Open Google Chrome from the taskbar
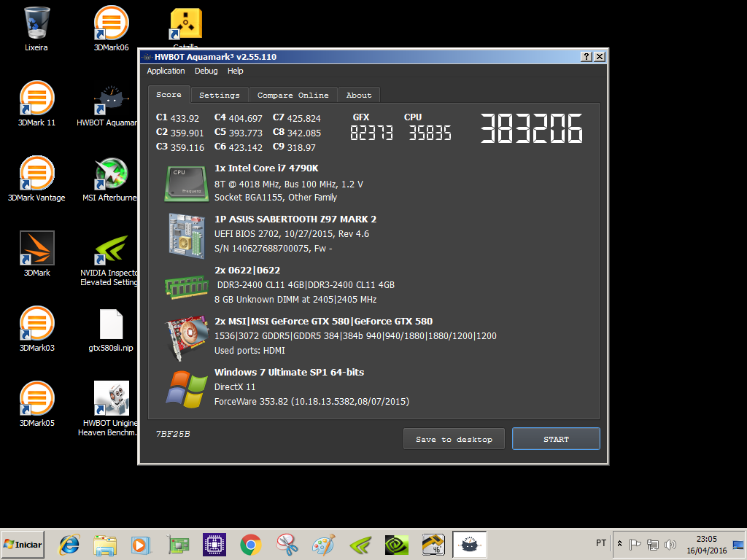Image resolution: width=747 pixels, height=560 pixels. coord(251,544)
